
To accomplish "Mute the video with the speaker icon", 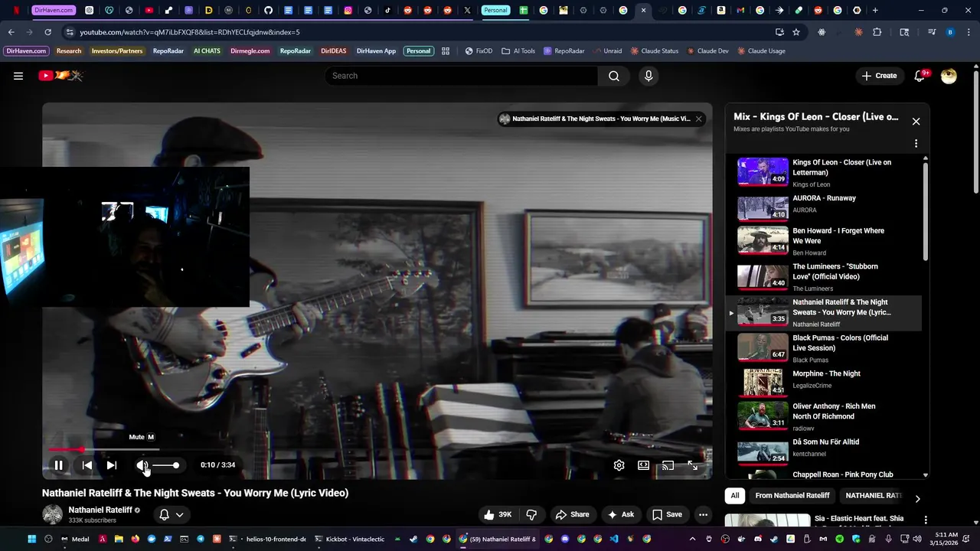I will (142, 465).
